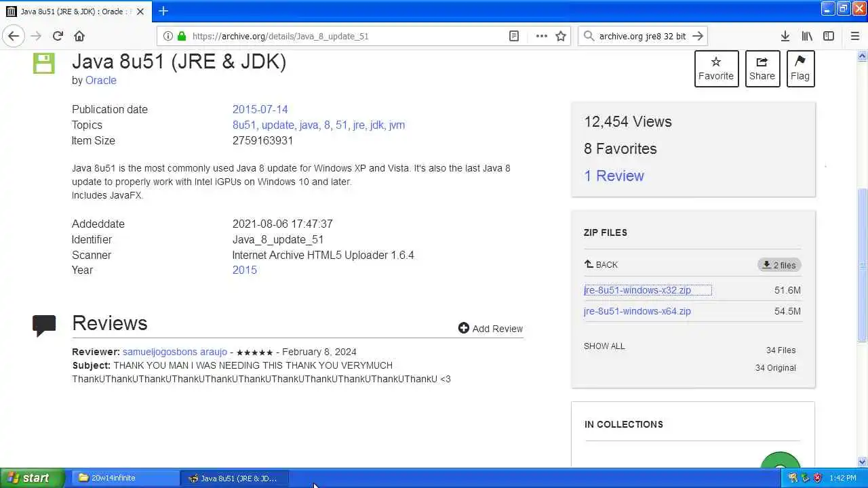Reload the current page
Screen dimensions: 868x488
(58, 36)
